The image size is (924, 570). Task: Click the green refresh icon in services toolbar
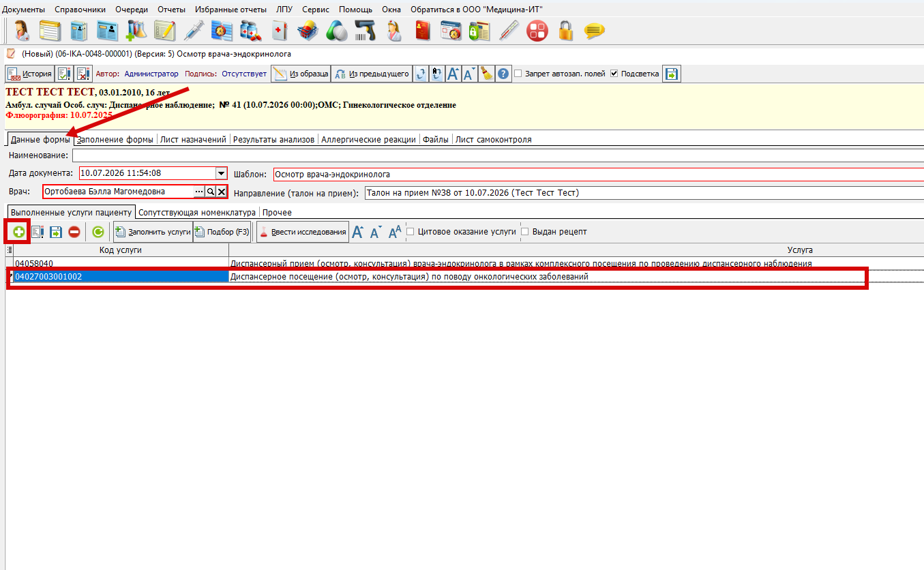[x=98, y=232]
